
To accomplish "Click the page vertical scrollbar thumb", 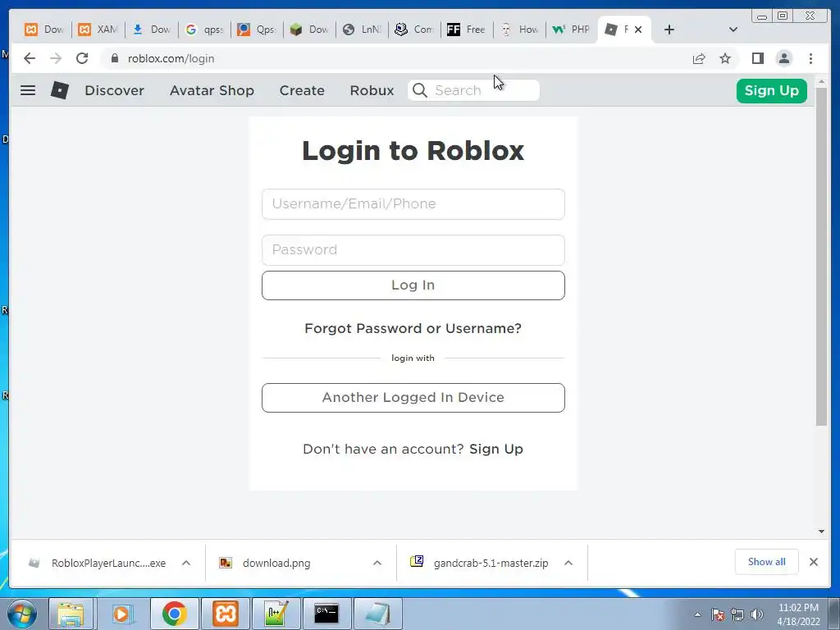I will [x=821, y=256].
